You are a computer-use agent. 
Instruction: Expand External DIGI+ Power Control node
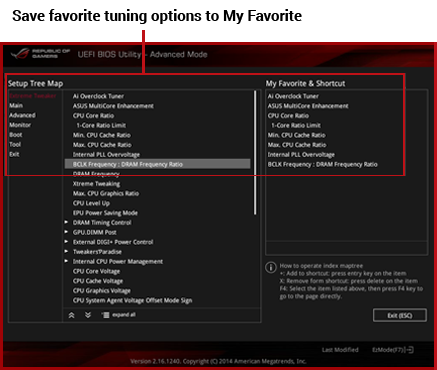pyautogui.click(x=66, y=241)
